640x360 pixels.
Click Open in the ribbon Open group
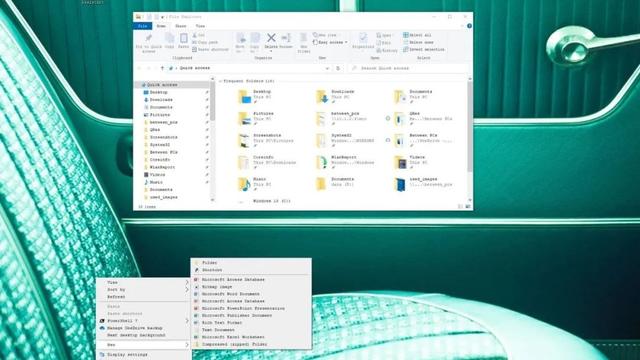[x=384, y=36]
